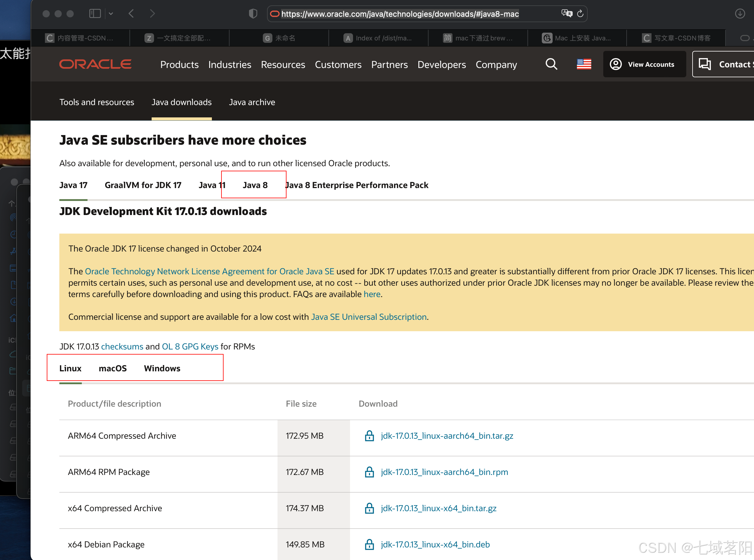Click the URL address bar field
The width and height of the screenshot is (754, 560).
point(400,14)
